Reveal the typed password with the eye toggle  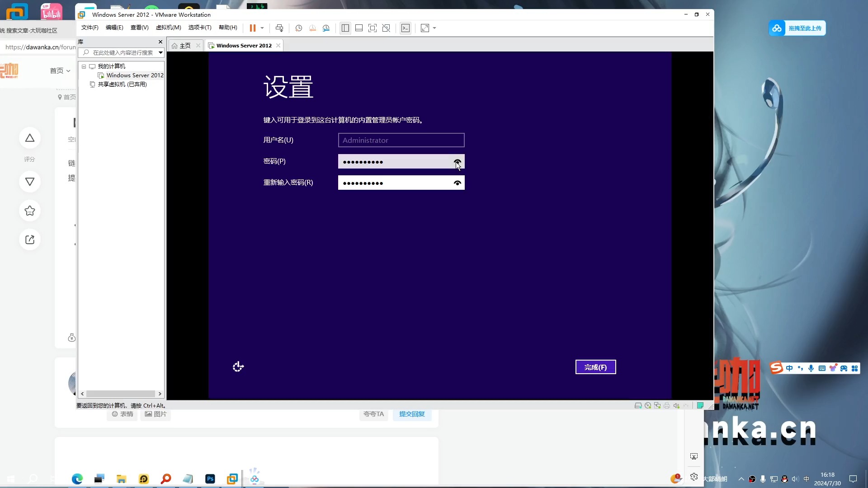pos(457,162)
